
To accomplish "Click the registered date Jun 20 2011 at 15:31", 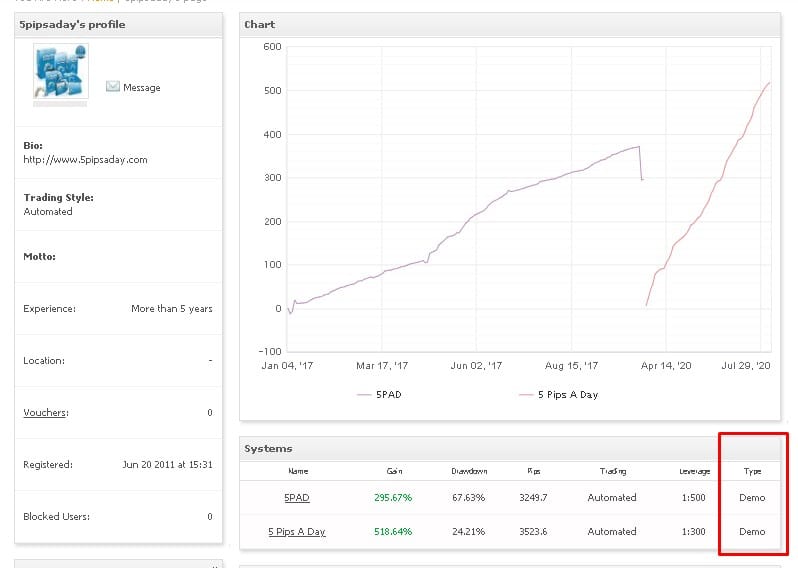I will click(x=167, y=464).
